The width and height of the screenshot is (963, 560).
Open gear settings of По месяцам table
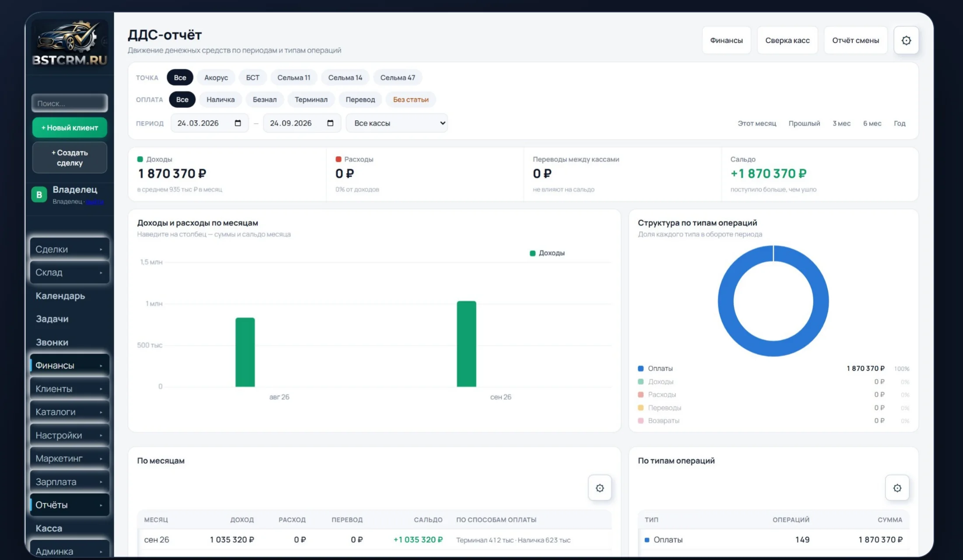point(600,488)
